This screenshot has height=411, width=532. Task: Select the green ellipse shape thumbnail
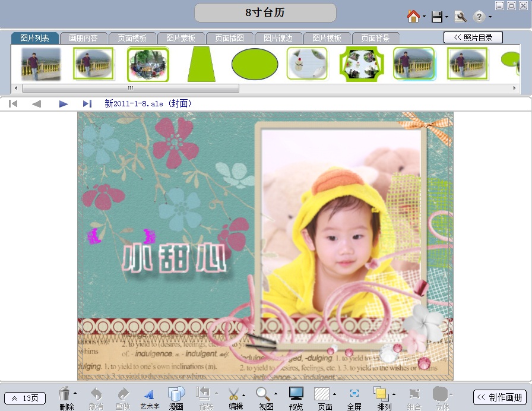pos(255,64)
